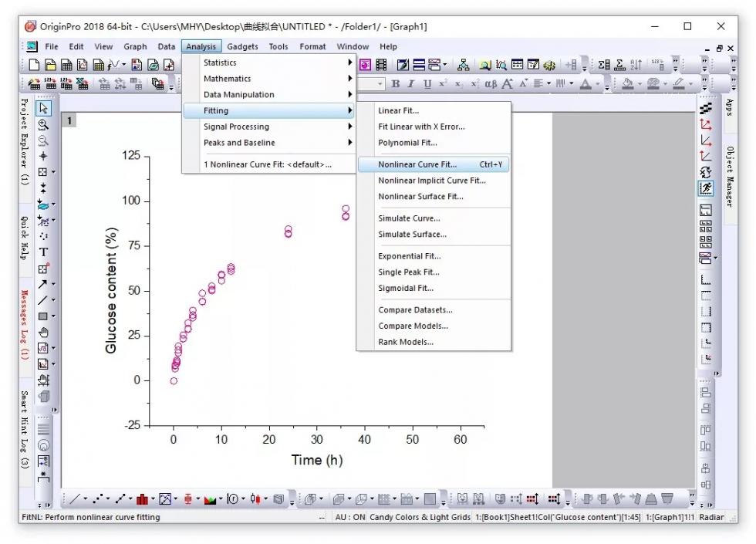756x544 pixels.
Task: Open the Apps side tab
Action: (730, 107)
